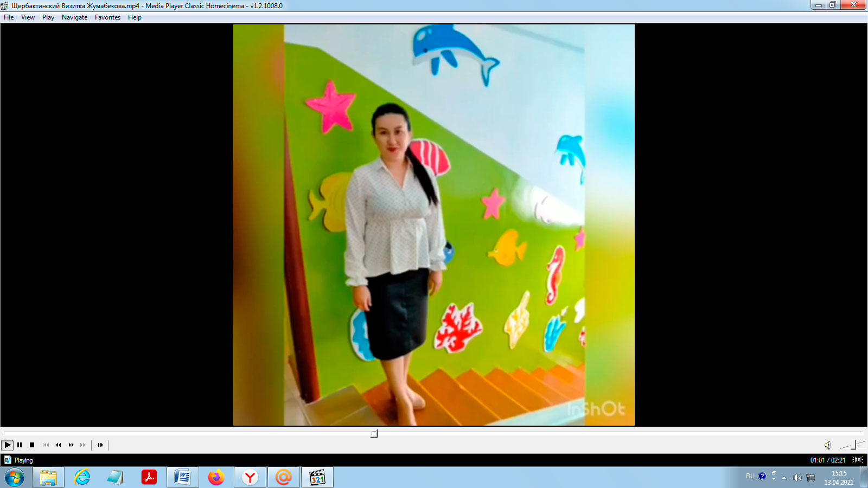The image size is (868, 488).
Task: Close the Media Player Classic window
Action: tap(853, 5)
